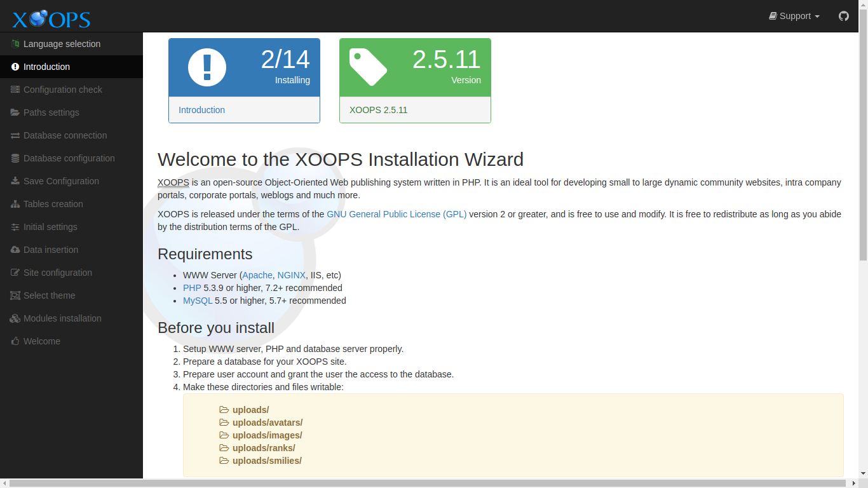Image resolution: width=868 pixels, height=488 pixels.
Task: Select the Database connection icon in the sidebar
Action: [15, 135]
